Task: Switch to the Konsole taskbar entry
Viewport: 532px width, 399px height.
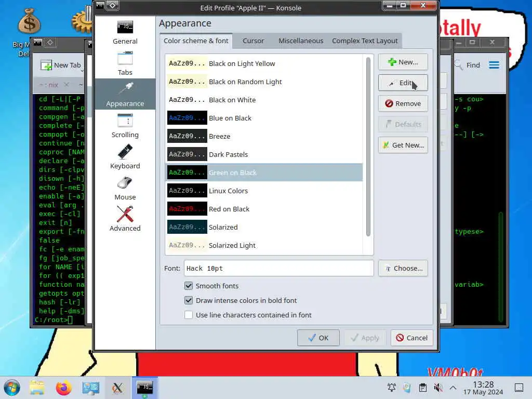Action: 144,388
